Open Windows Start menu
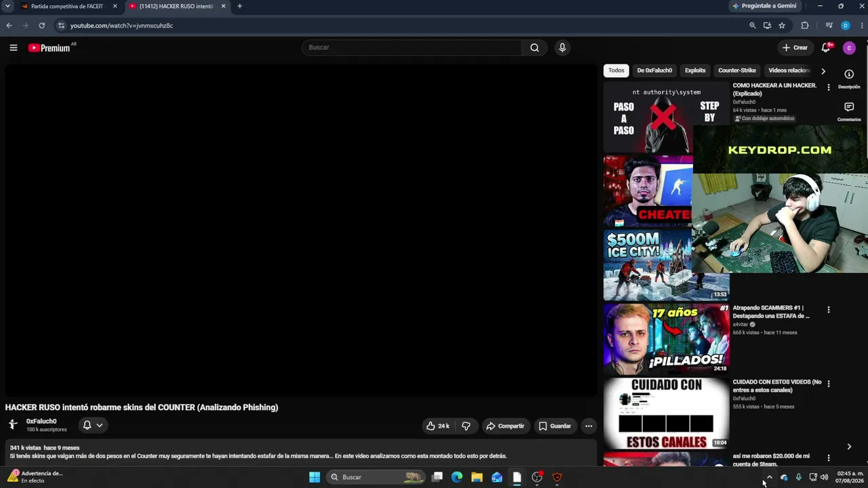 [315, 477]
